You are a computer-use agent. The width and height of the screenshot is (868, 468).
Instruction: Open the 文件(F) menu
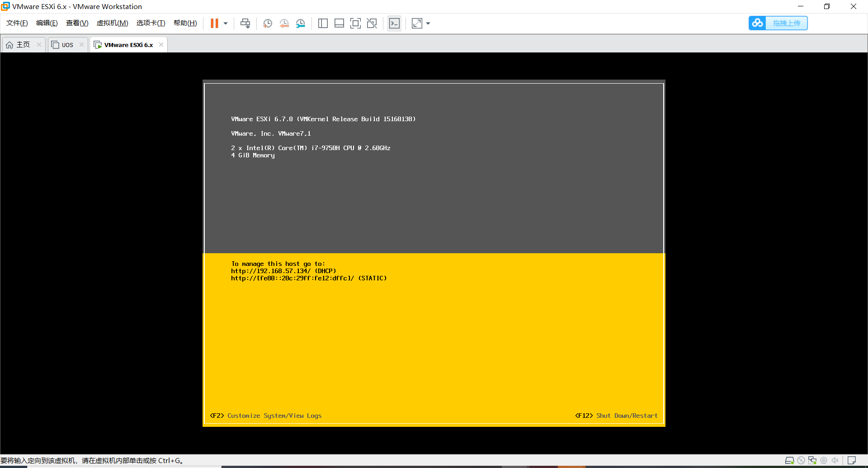[x=17, y=23]
